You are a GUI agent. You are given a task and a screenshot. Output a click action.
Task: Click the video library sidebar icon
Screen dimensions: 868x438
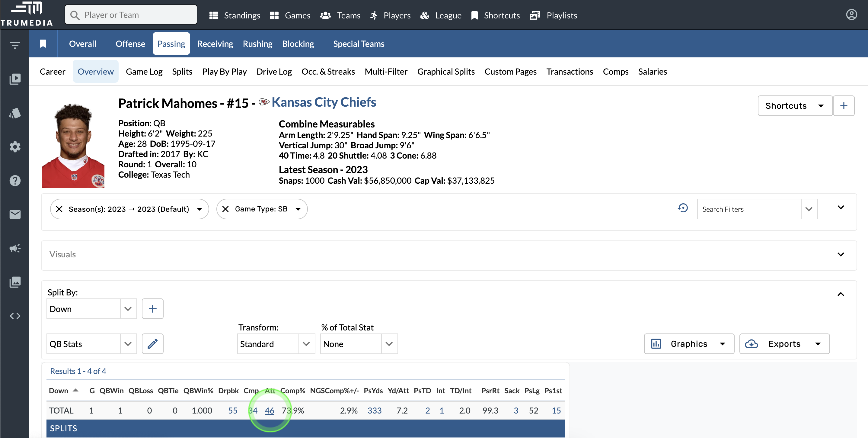tap(15, 79)
